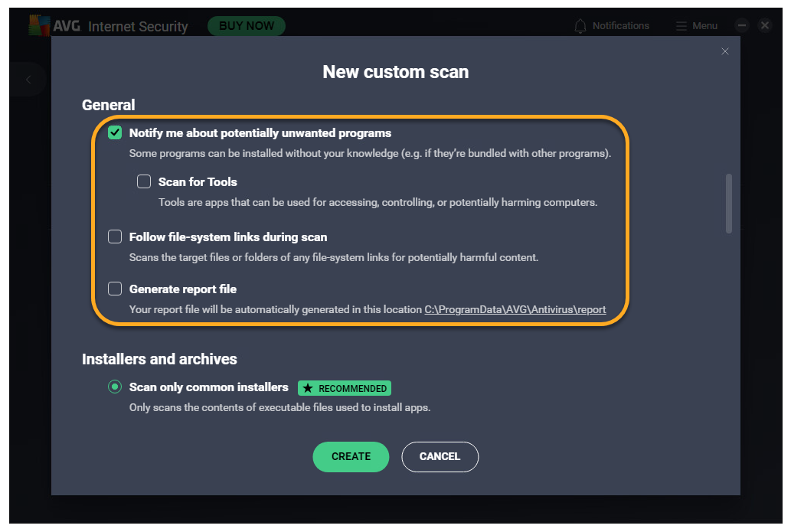
Task: Minimize the AVG window
Action: 741,25
